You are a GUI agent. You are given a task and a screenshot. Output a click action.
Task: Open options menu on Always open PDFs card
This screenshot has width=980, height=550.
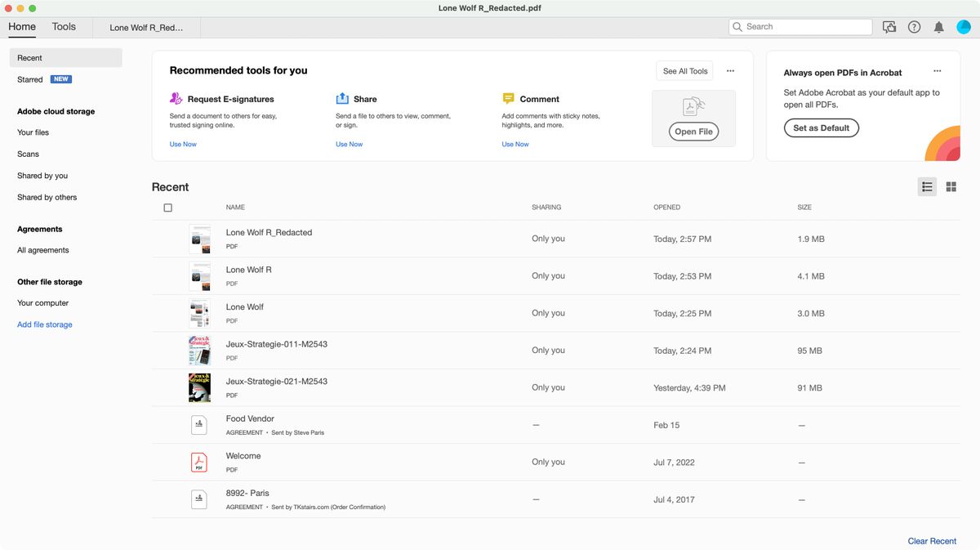pos(937,70)
